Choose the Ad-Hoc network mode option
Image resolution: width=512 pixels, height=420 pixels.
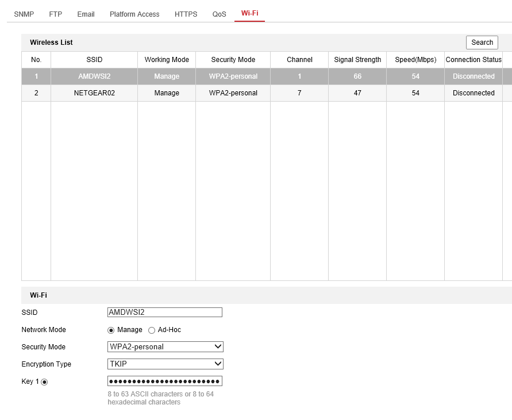pos(152,330)
